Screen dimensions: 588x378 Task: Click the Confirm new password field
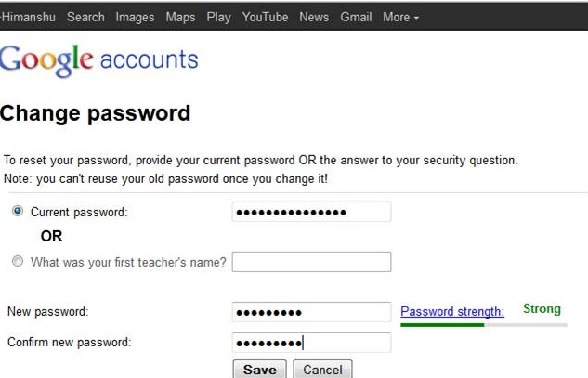coord(311,343)
